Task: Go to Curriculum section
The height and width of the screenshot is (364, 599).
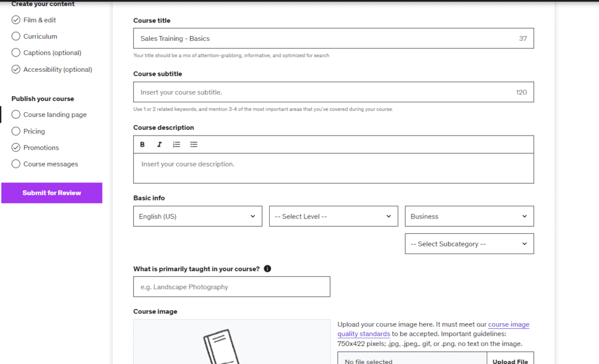Action: pos(40,36)
